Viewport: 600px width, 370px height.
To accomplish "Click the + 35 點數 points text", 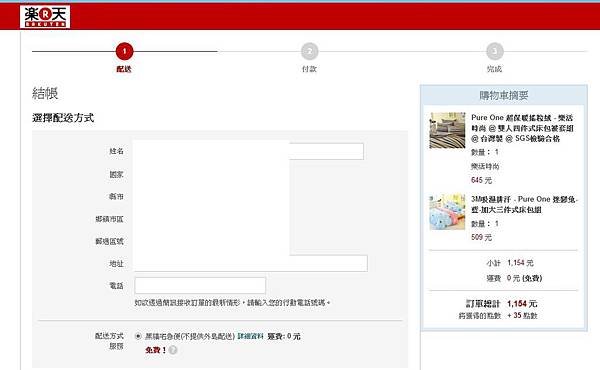I will (522, 315).
